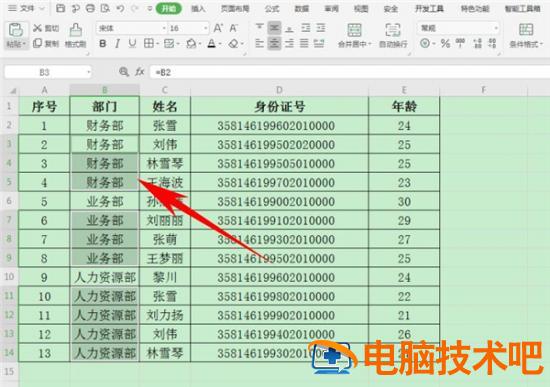Open the Name Box B3 dropdown
Screen dimensions: 550x387
[88, 72]
